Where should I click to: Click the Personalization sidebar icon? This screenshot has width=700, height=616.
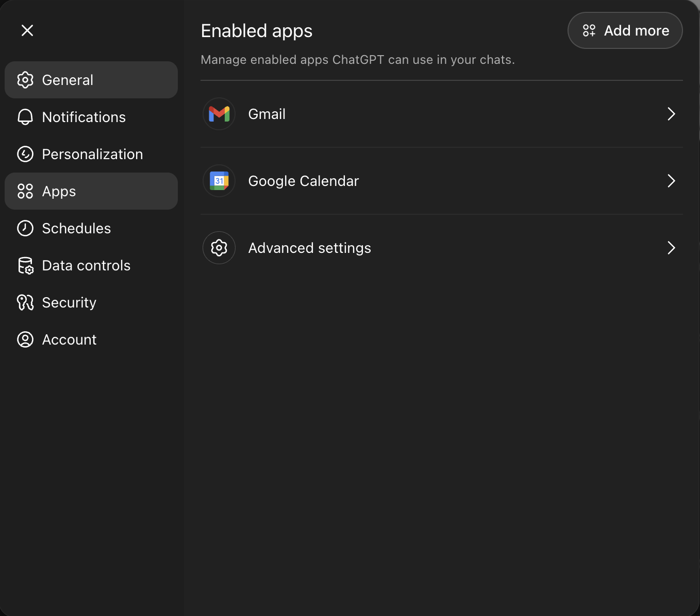point(25,154)
